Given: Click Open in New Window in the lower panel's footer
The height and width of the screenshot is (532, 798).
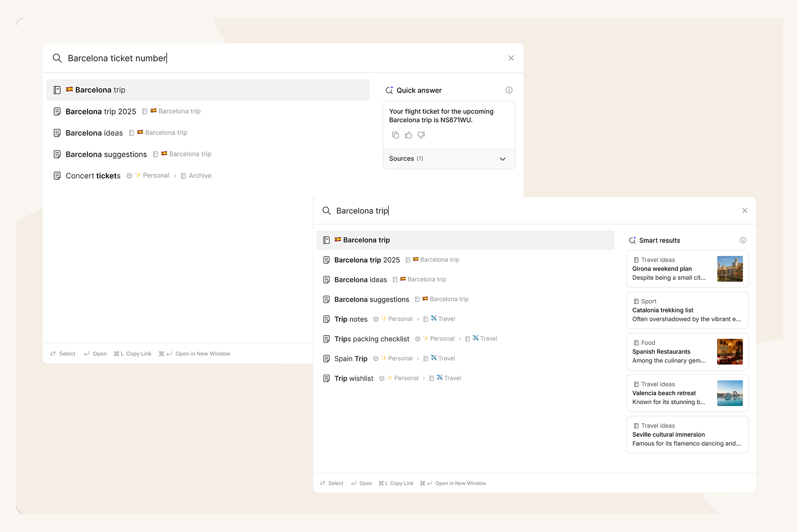Looking at the screenshot, I should point(460,483).
